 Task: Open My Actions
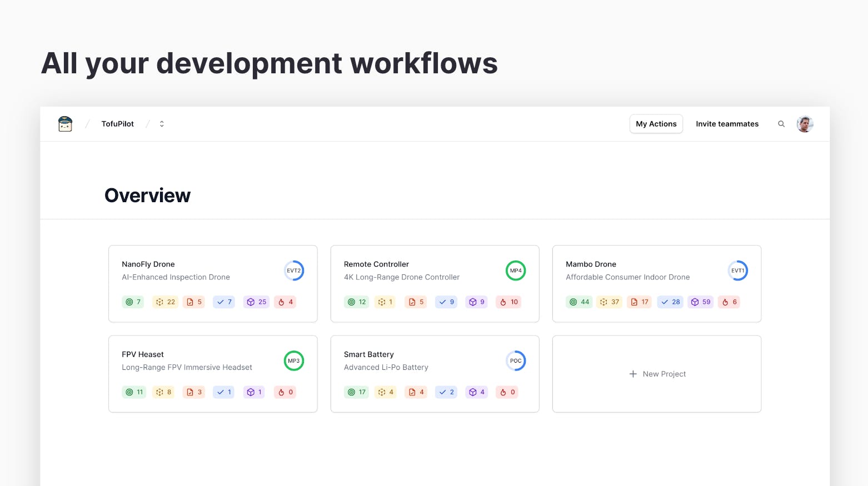pyautogui.click(x=656, y=124)
